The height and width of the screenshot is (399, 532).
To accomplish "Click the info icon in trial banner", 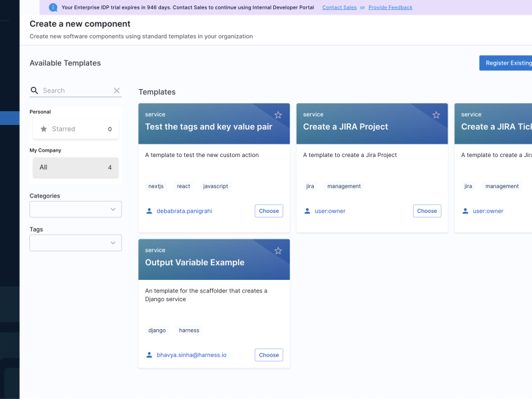I will [x=53, y=7].
